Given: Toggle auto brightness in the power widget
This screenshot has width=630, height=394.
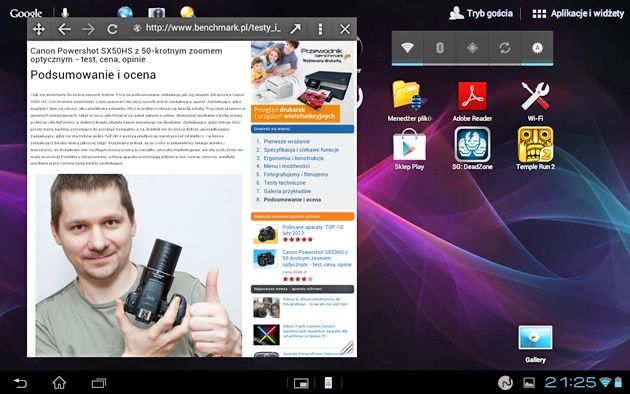Looking at the screenshot, I should pos(537,48).
